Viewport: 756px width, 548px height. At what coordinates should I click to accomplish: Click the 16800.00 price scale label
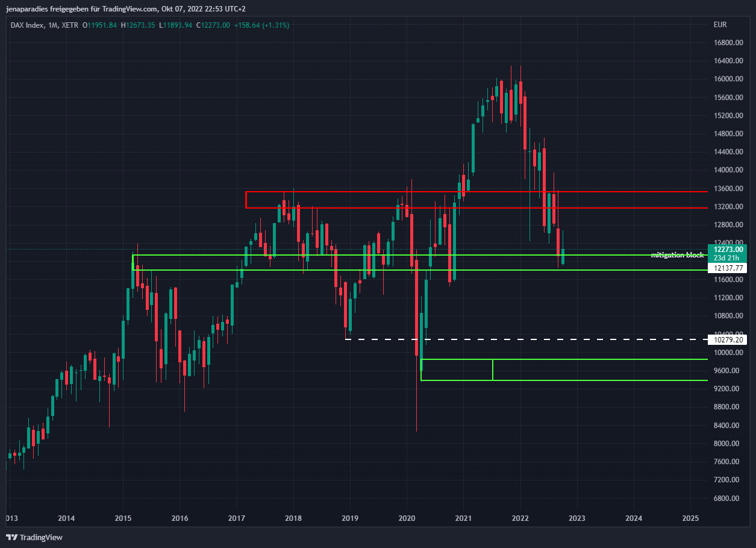[727, 43]
